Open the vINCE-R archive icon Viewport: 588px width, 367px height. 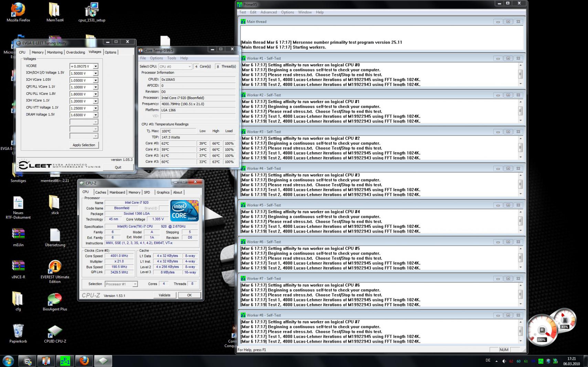[x=18, y=269]
